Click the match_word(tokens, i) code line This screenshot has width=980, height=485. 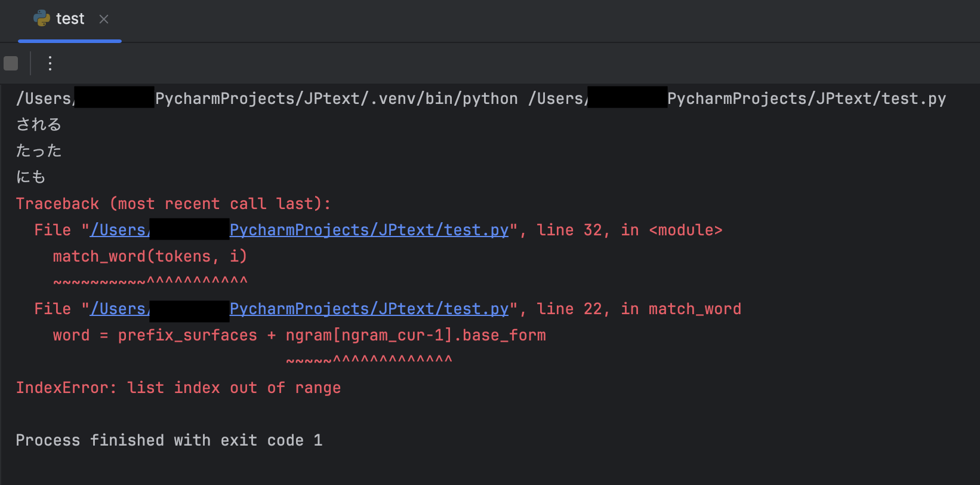tap(150, 256)
